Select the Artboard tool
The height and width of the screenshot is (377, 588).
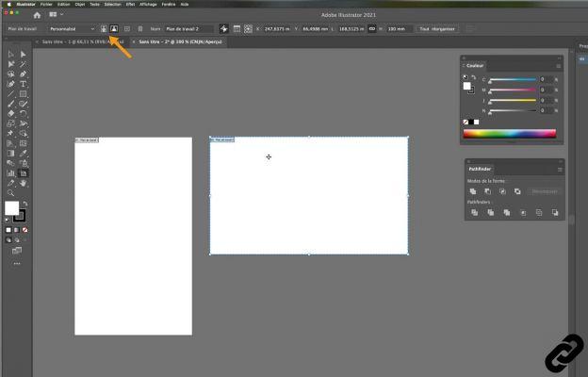[24, 173]
